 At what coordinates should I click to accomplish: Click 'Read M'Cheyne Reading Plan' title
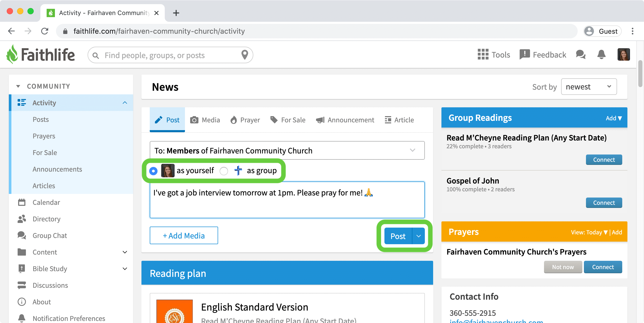526,138
